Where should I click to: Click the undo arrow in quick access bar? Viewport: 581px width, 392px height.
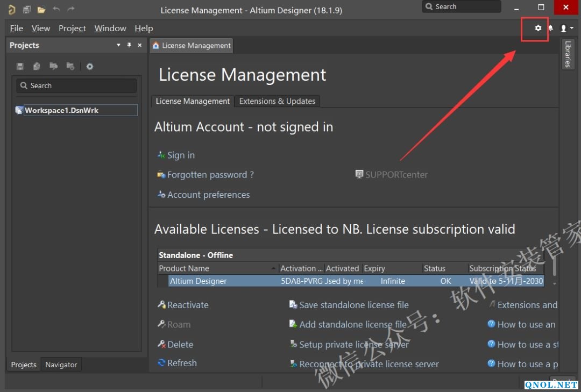click(56, 10)
